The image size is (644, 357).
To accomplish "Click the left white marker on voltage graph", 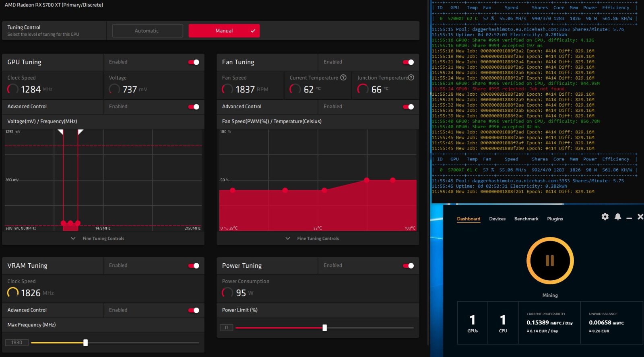I will [x=61, y=131].
